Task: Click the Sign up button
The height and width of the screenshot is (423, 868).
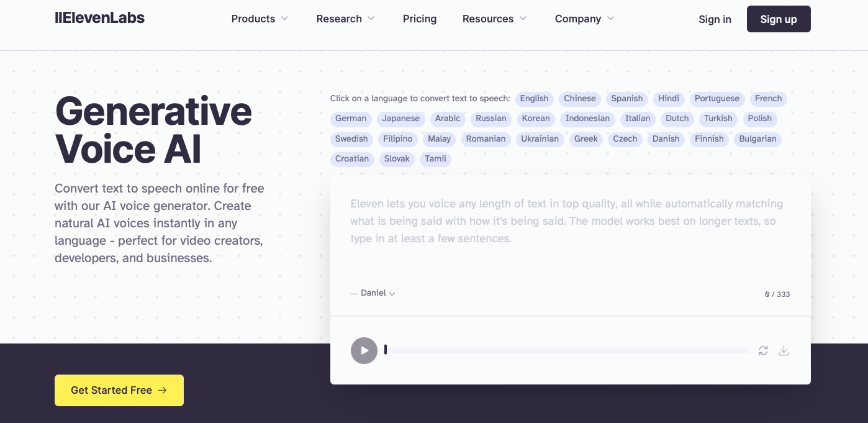Action: (x=779, y=19)
